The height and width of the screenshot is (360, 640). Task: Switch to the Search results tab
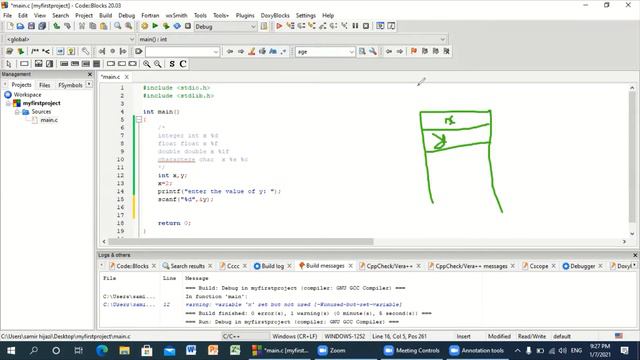[183, 266]
